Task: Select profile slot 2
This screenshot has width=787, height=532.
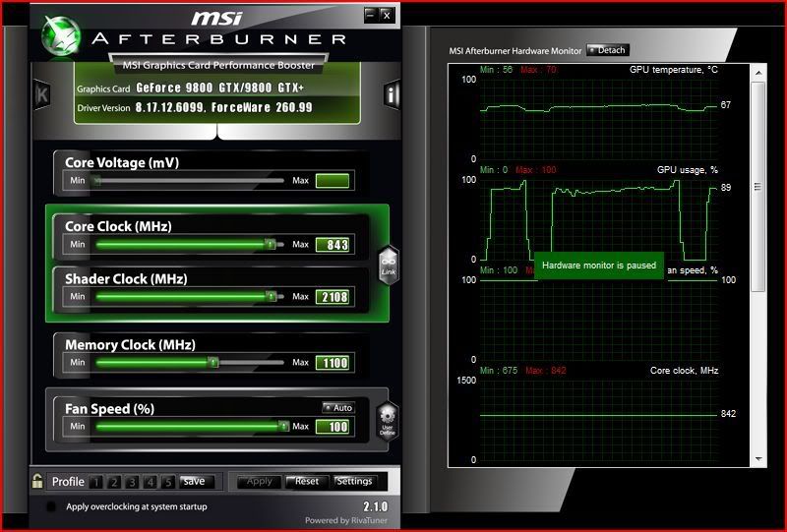Action: point(114,482)
